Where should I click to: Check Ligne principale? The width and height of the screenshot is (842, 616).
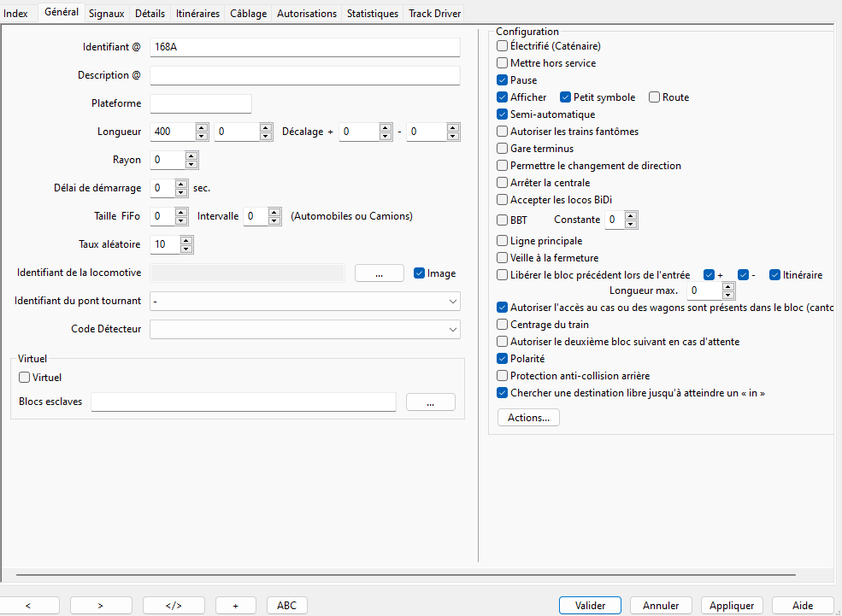click(x=502, y=241)
